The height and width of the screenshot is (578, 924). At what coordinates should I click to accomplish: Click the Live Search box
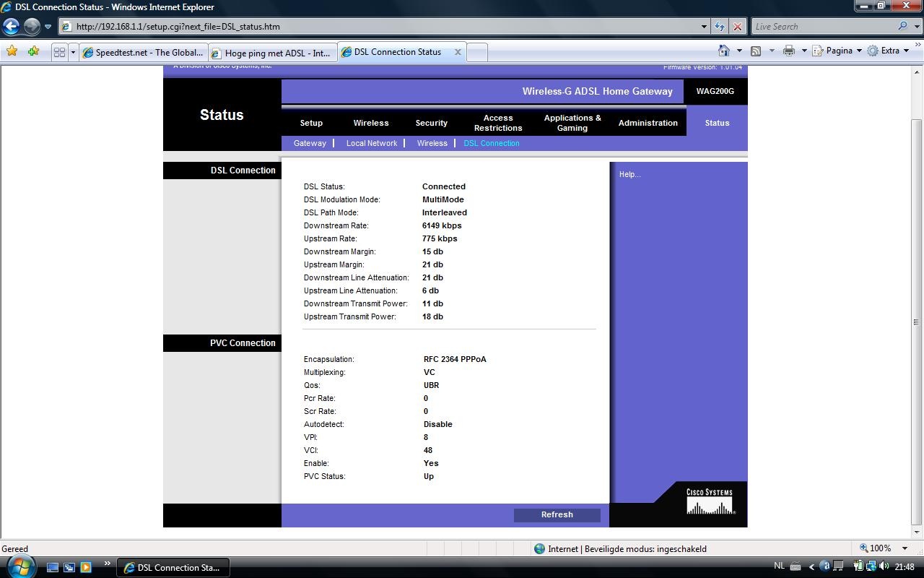point(823,27)
